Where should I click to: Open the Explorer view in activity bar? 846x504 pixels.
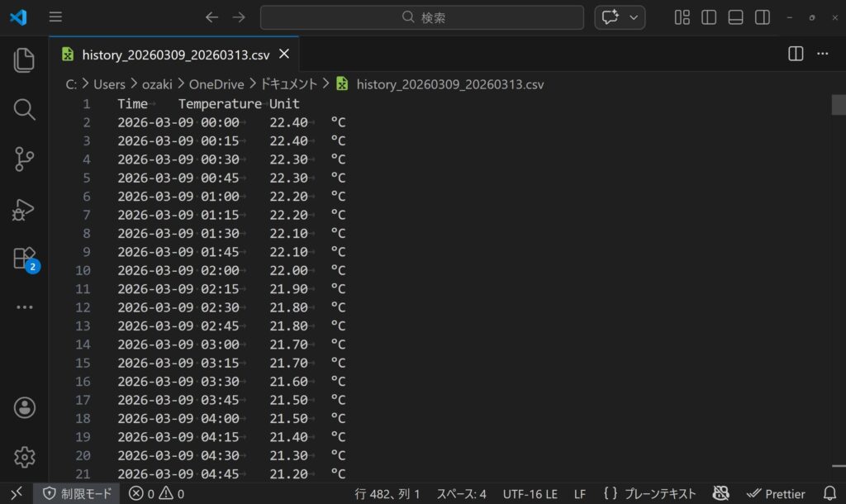coord(24,59)
